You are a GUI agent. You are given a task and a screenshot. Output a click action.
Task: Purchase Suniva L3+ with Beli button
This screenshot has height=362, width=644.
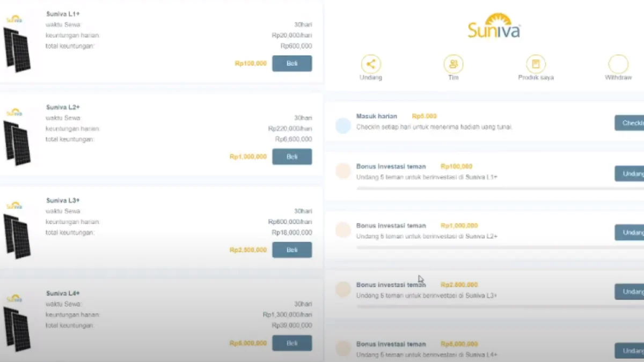point(292,250)
